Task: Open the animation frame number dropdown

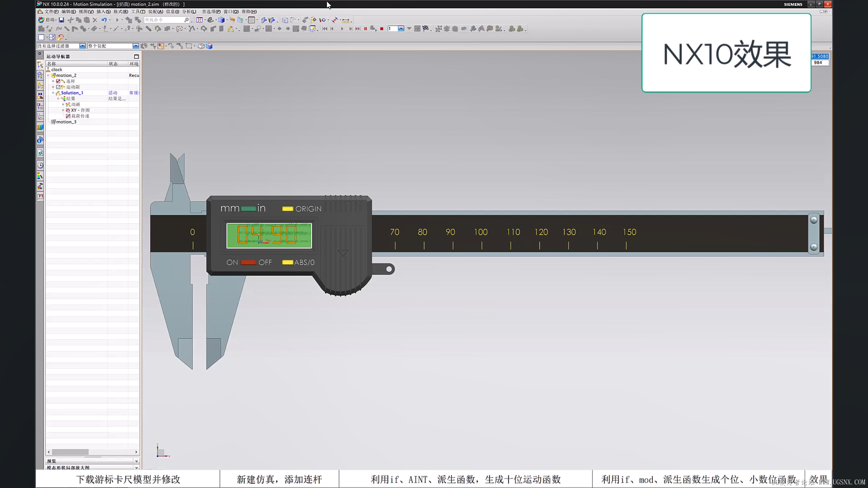Action: pos(401,28)
